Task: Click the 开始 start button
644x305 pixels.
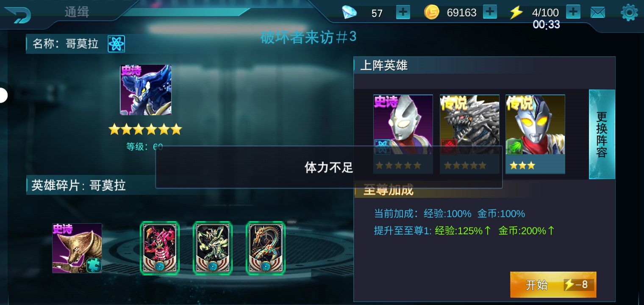Action: click(553, 285)
